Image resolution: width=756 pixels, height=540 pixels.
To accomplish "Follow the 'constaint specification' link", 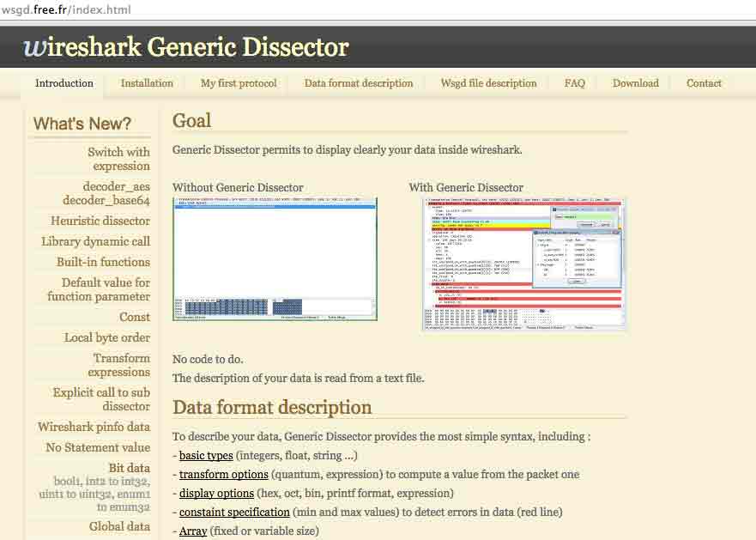I will tap(234, 512).
